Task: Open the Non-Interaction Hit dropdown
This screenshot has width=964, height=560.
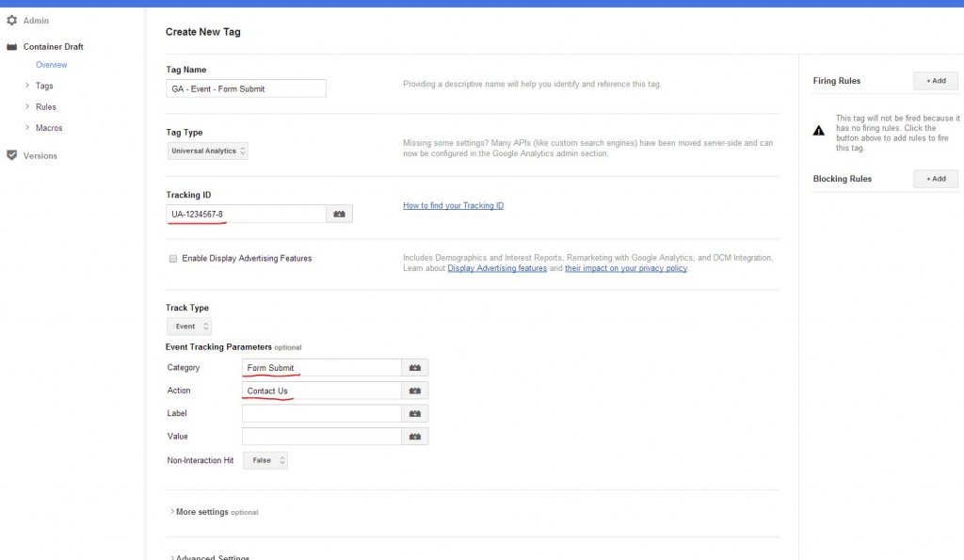Action: click(265, 460)
